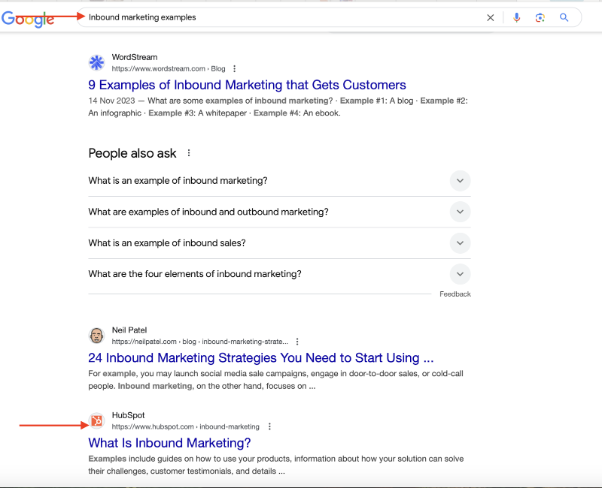Open the three-dot menu beside the WordStream URL
Image resolution: width=602 pixels, height=488 pixels.
click(235, 69)
